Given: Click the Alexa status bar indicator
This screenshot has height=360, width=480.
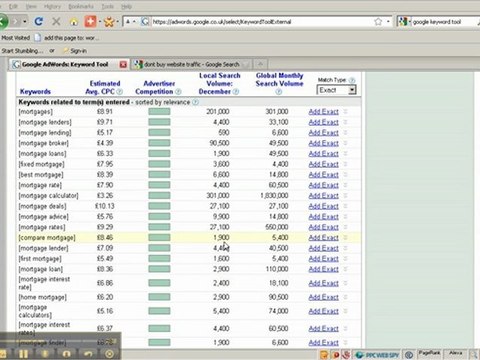Looking at the screenshot, I should coord(456,353).
